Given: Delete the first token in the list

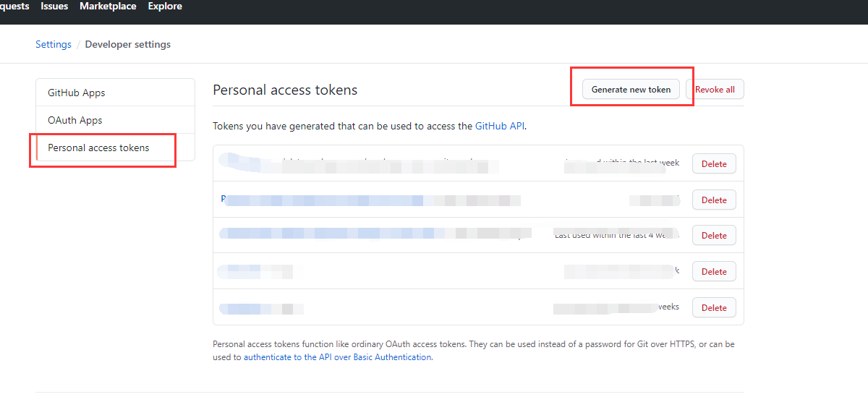Looking at the screenshot, I should pyautogui.click(x=714, y=164).
